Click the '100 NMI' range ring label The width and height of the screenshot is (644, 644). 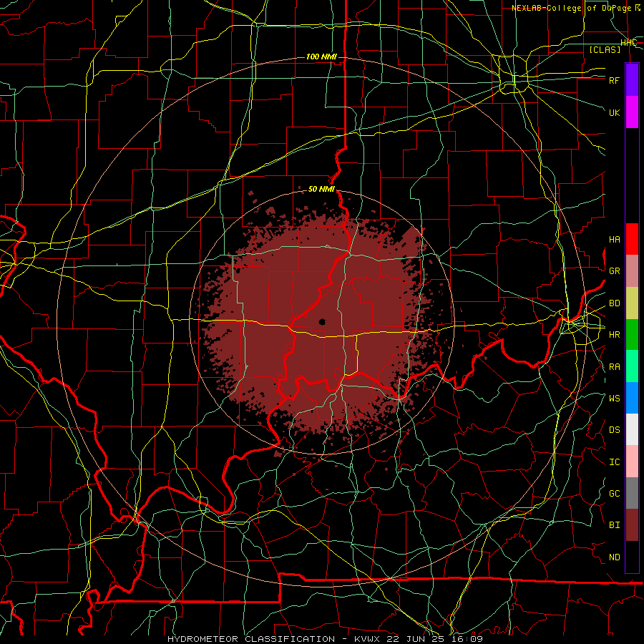point(321,57)
